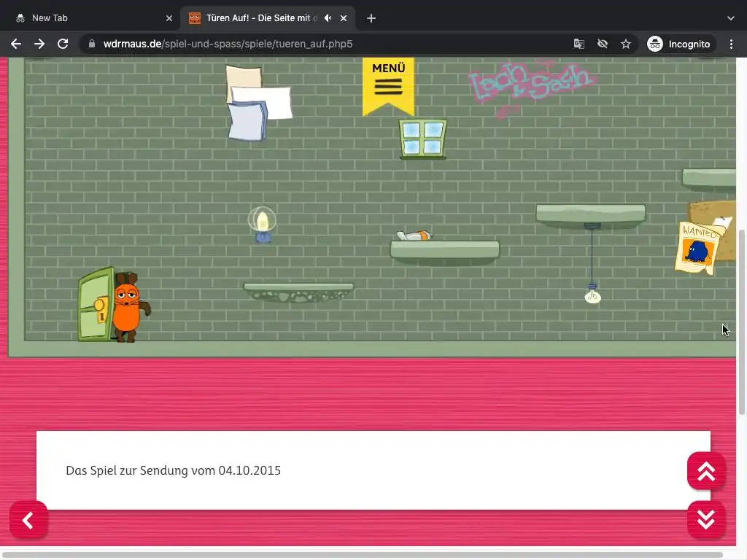The image size is (747, 560).
Task: Click the glowing wall lamp
Action: pyautogui.click(x=262, y=225)
